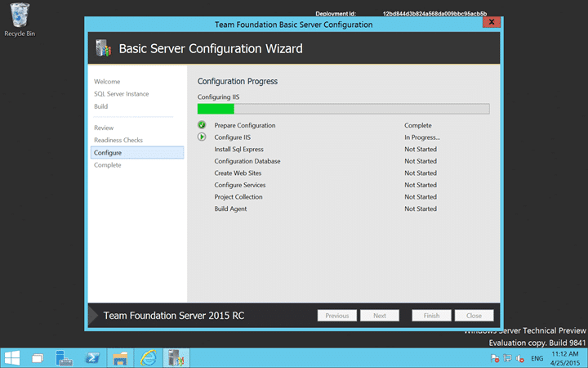Click the Complete status text

click(x=418, y=125)
